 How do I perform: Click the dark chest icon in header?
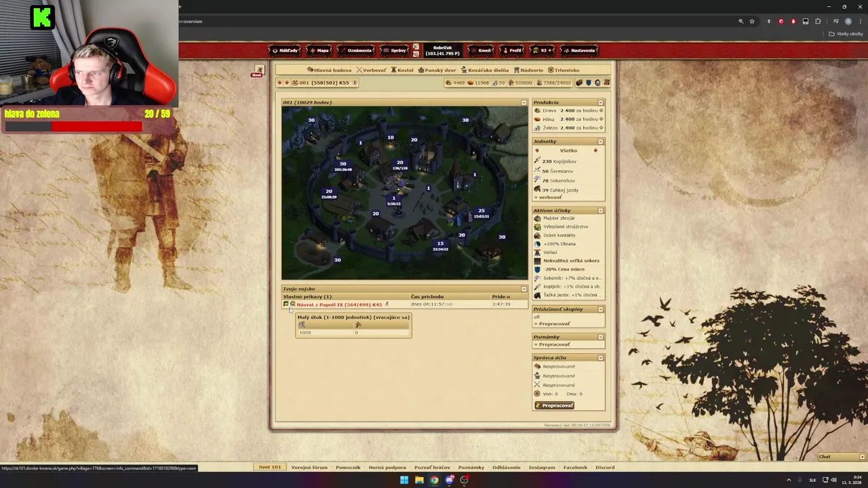pos(579,83)
